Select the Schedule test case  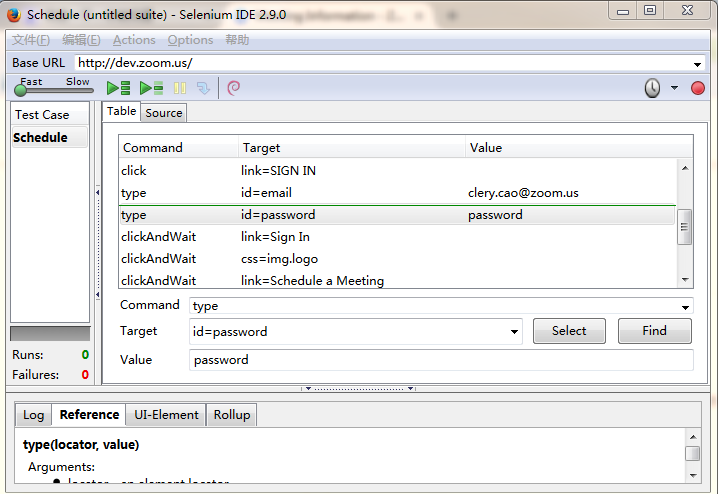click(49, 137)
